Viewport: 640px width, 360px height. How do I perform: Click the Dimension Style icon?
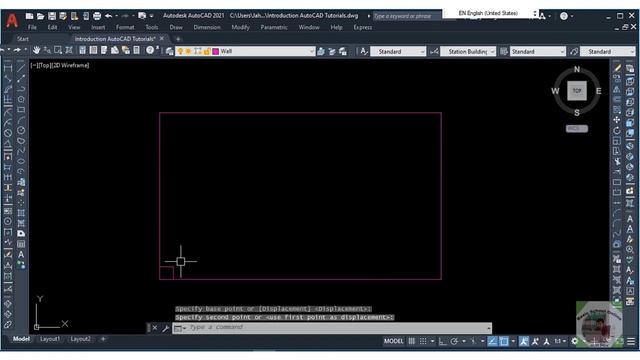click(x=434, y=51)
